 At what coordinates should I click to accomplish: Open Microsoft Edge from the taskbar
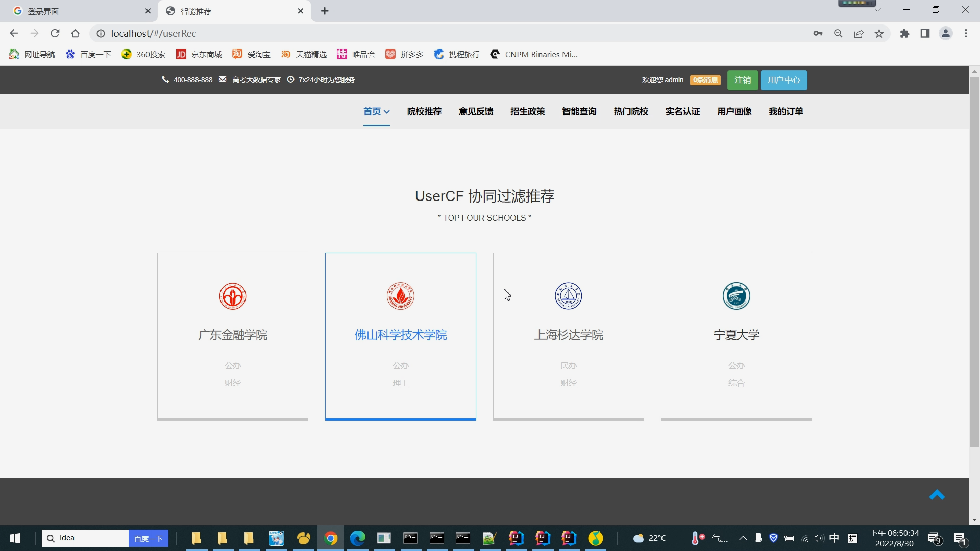(358, 538)
